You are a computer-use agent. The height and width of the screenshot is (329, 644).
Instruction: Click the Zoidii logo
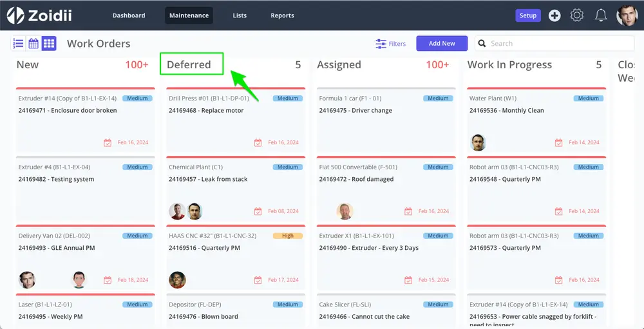pos(39,15)
